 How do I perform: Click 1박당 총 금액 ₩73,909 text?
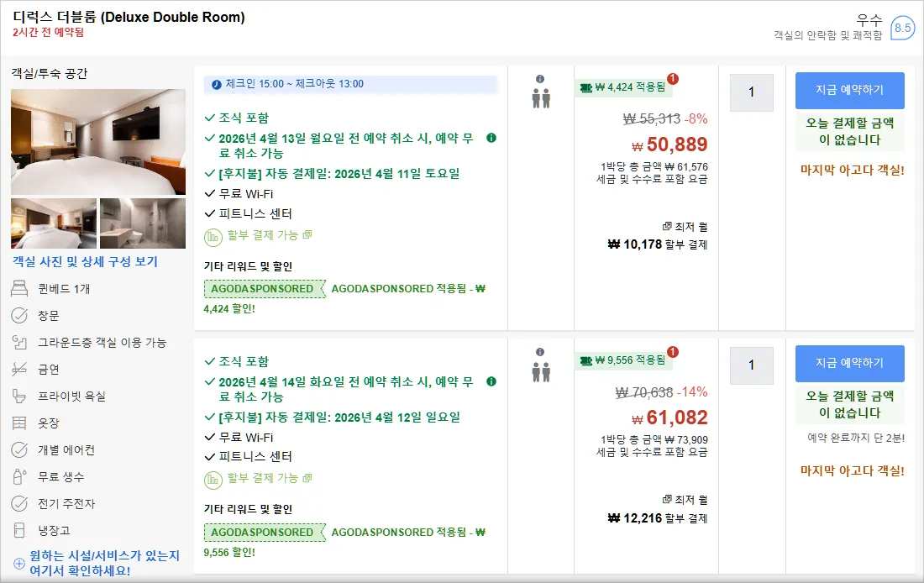coord(654,439)
